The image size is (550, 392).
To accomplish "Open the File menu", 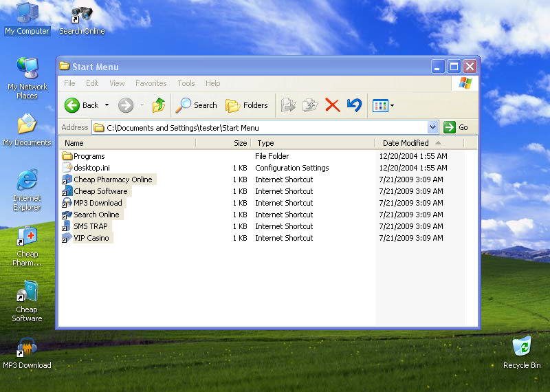I will 69,83.
